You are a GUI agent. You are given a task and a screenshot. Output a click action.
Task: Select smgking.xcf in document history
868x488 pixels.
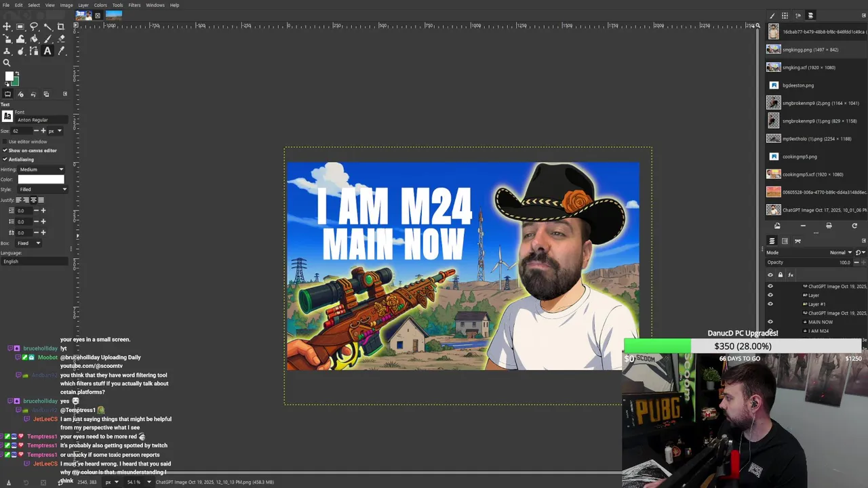[x=816, y=68]
